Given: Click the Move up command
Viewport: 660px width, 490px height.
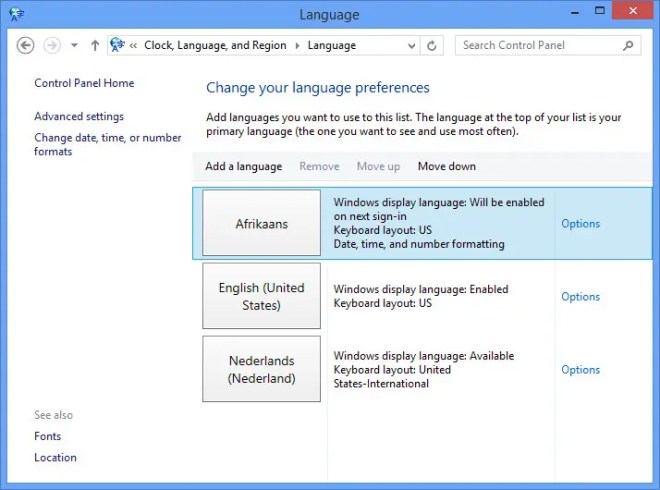Looking at the screenshot, I should [378, 166].
